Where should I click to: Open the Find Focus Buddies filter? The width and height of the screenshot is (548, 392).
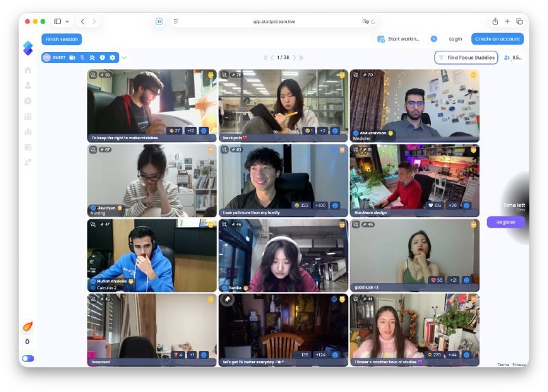coord(466,58)
